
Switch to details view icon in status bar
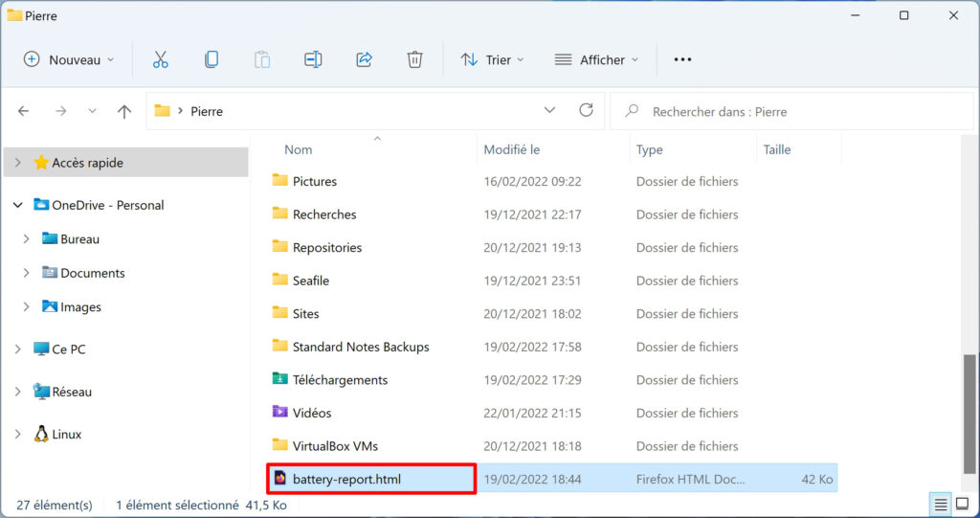pyautogui.click(x=941, y=504)
